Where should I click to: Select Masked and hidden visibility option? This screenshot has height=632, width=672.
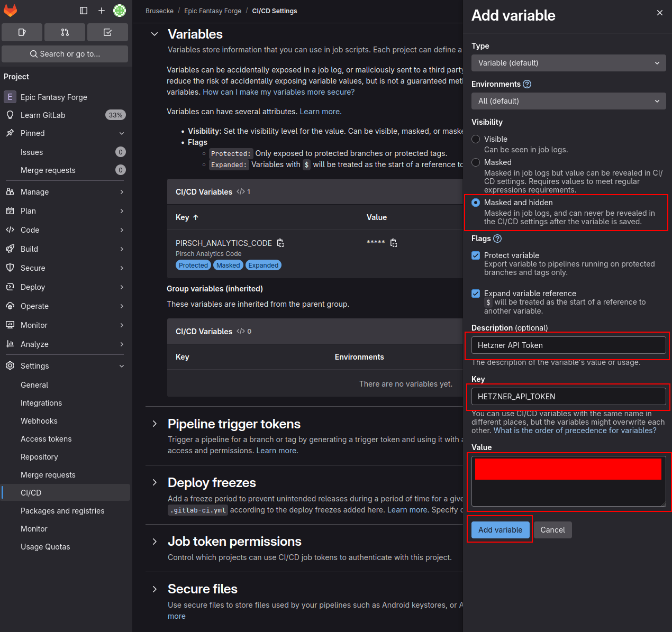point(476,203)
